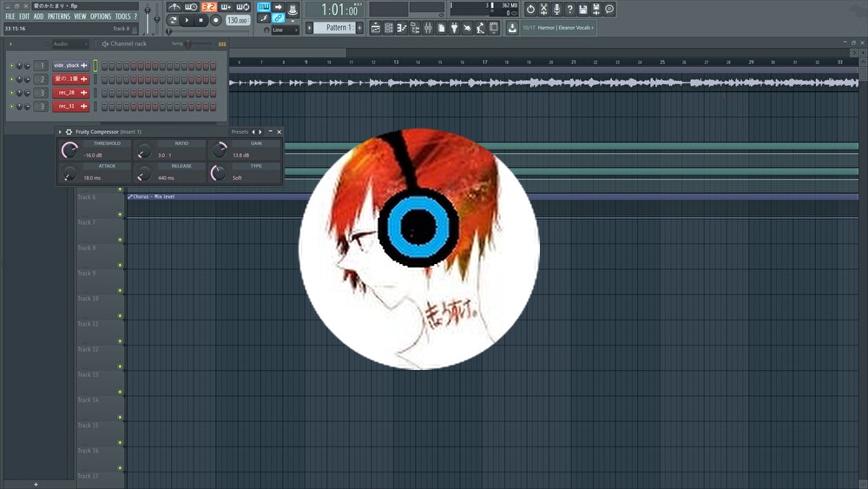Click the compressor ATTACK knob
Screen dimensions: 868x489
[69, 174]
